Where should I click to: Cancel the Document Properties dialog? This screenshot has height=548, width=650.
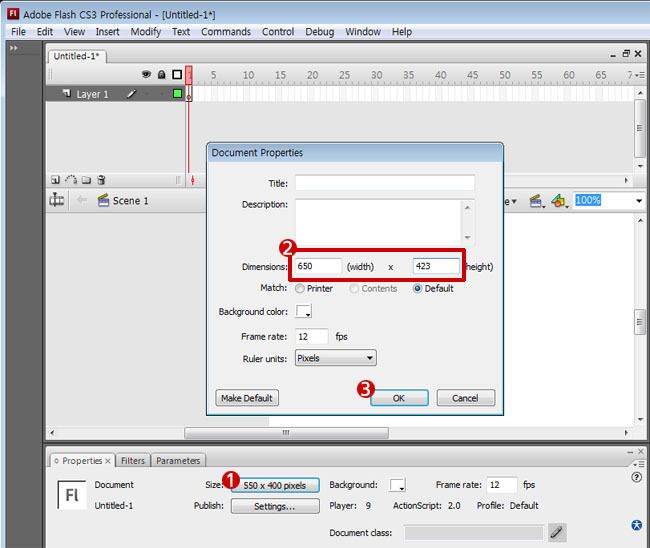click(466, 398)
